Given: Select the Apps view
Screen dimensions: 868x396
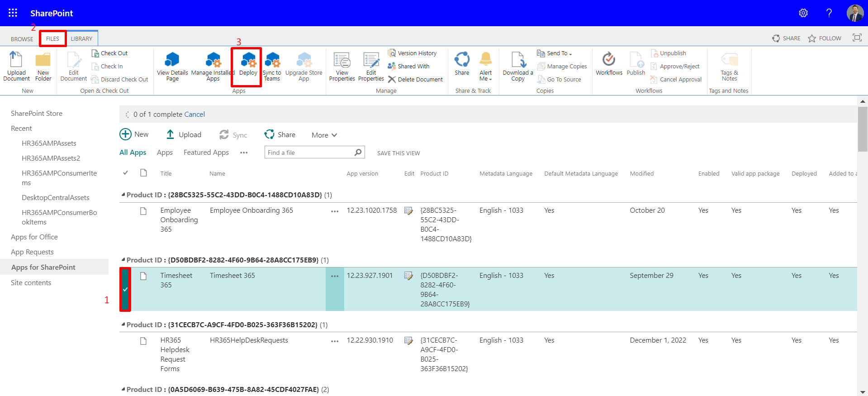Looking at the screenshot, I should click(x=165, y=153).
